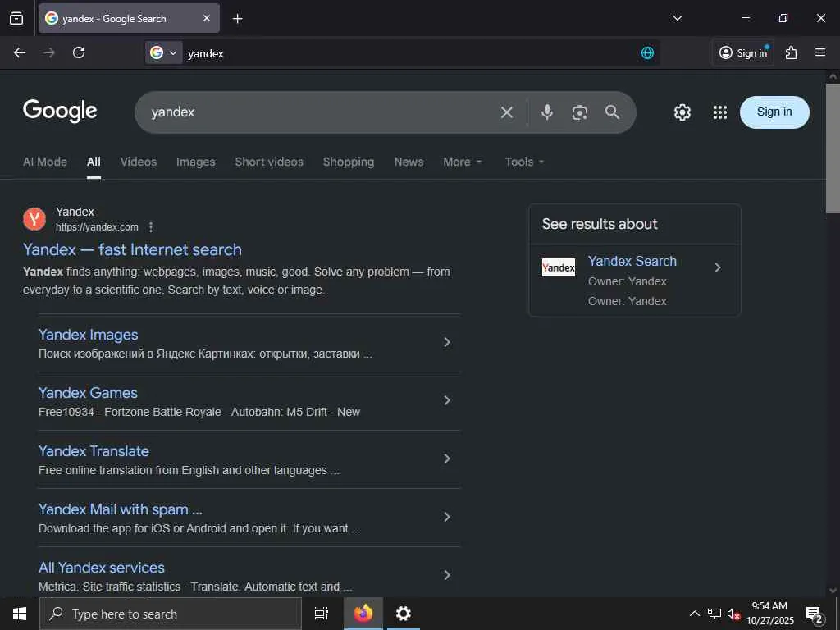
Task: Show hidden system tray icons
Action: (x=694, y=614)
